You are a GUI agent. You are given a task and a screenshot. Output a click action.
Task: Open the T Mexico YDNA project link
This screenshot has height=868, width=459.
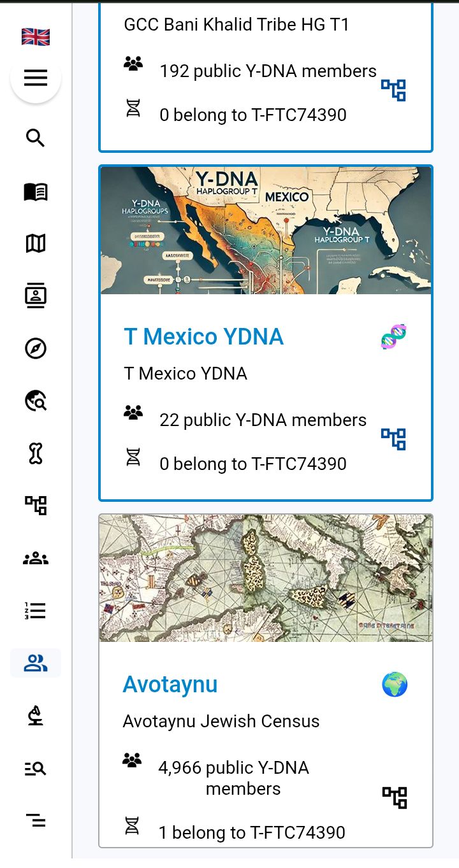pyautogui.click(x=203, y=337)
